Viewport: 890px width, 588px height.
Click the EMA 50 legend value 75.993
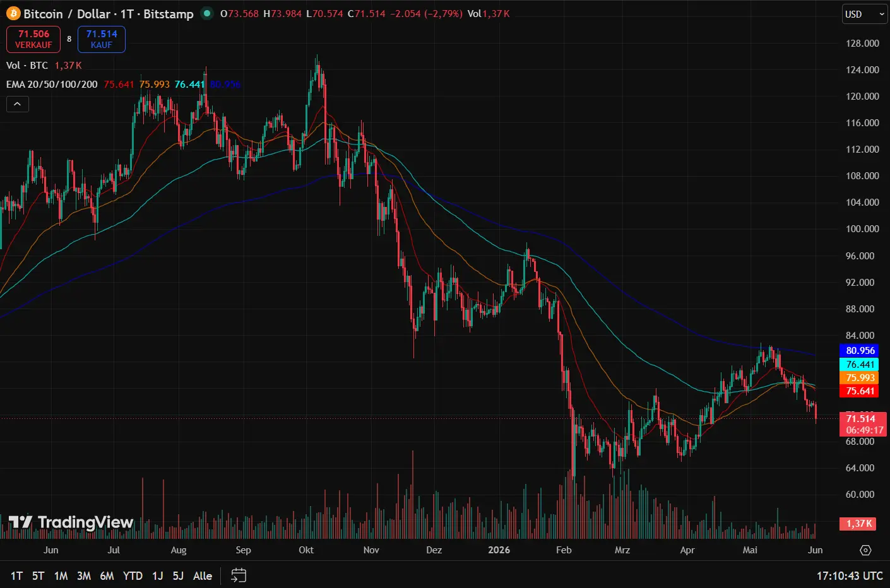coord(154,84)
